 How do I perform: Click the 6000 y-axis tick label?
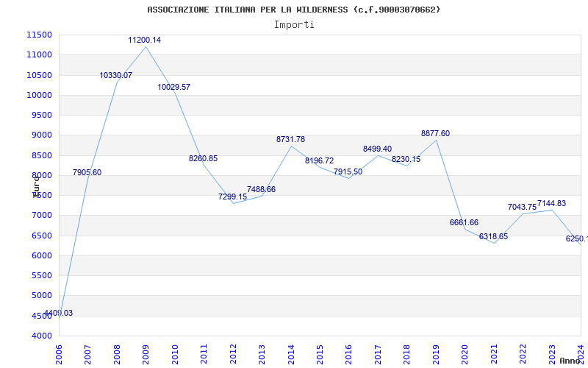[x=41, y=255]
